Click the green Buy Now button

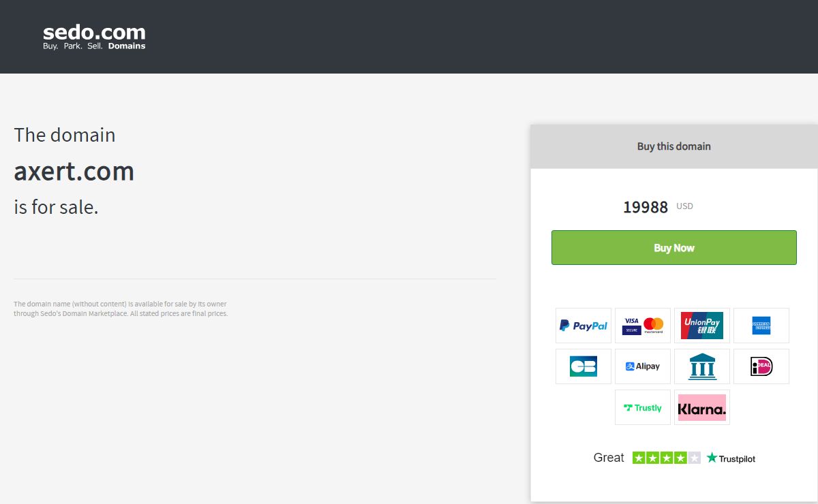(673, 247)
